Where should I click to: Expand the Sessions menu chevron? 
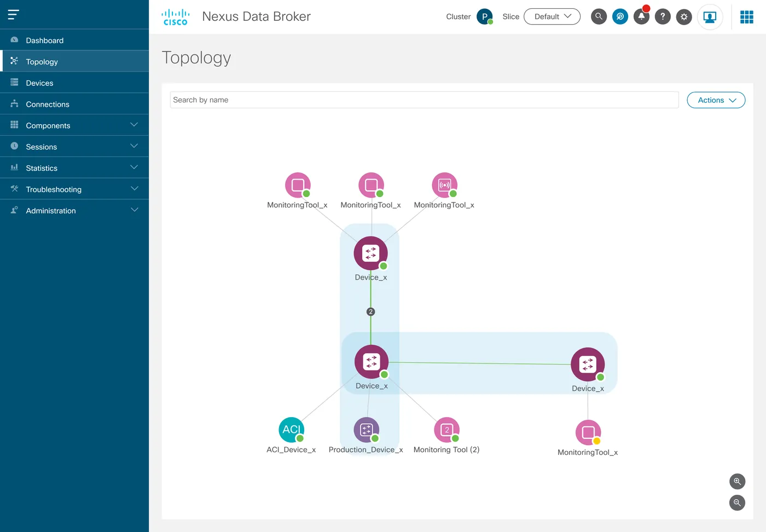click(x=134, y=147)
